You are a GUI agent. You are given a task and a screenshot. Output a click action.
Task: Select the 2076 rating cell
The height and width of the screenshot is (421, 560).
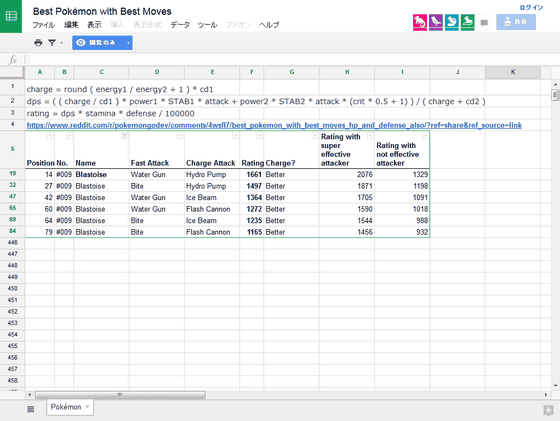[x=347, y=175]
